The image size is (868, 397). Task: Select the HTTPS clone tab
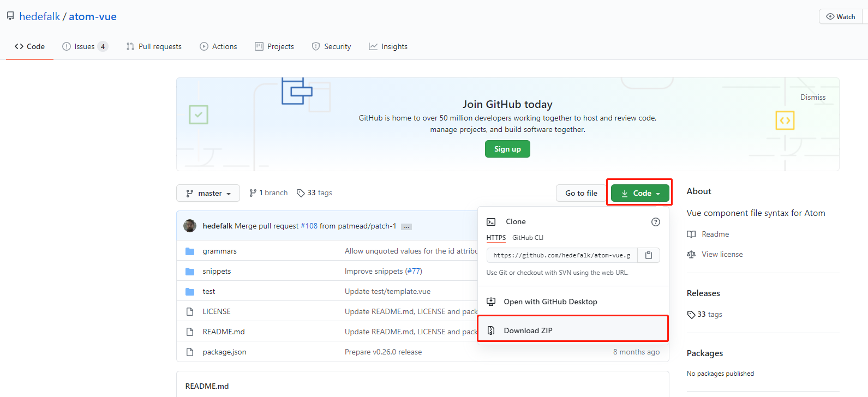point(496,238)
